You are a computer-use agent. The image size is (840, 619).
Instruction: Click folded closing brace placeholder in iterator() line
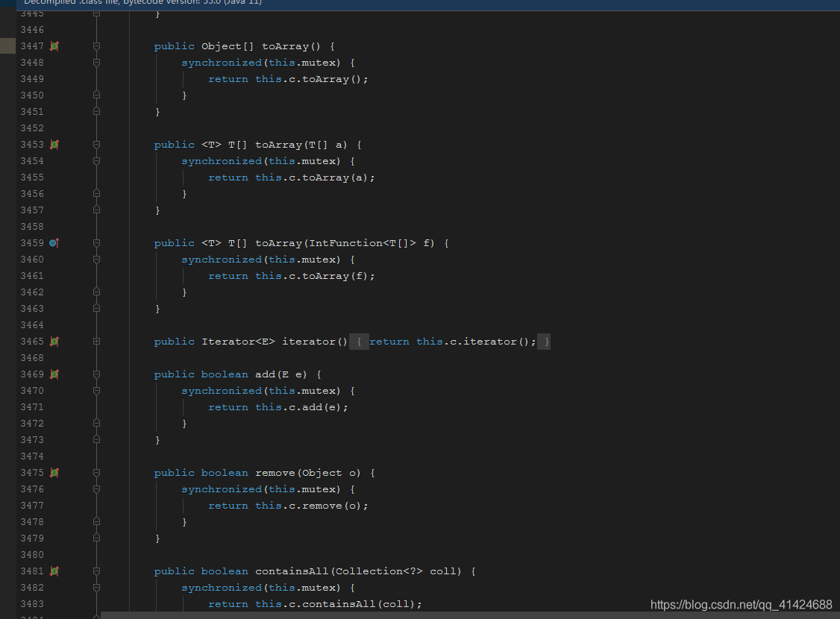[x=545, y=342]
